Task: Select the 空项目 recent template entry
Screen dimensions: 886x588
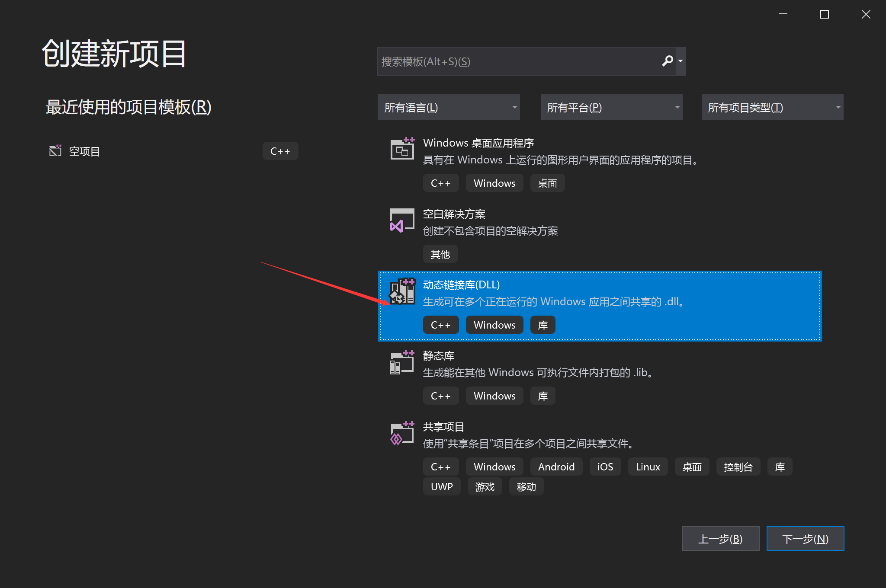Action: click(x=173, y=151)
